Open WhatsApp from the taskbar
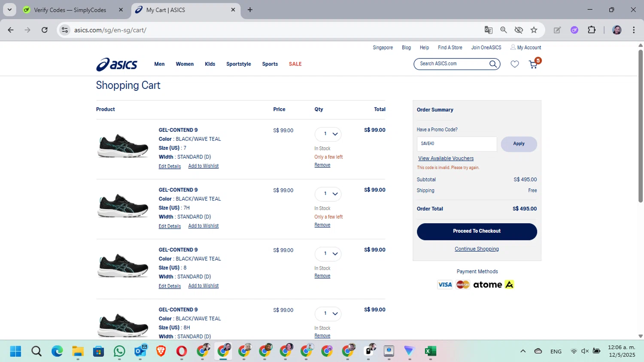 [119, 351]
